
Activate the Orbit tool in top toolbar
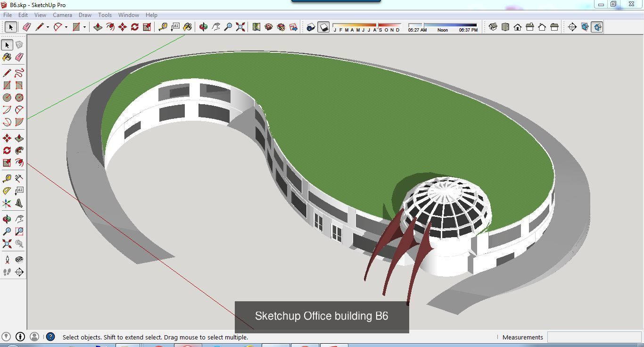coord(203,27)
